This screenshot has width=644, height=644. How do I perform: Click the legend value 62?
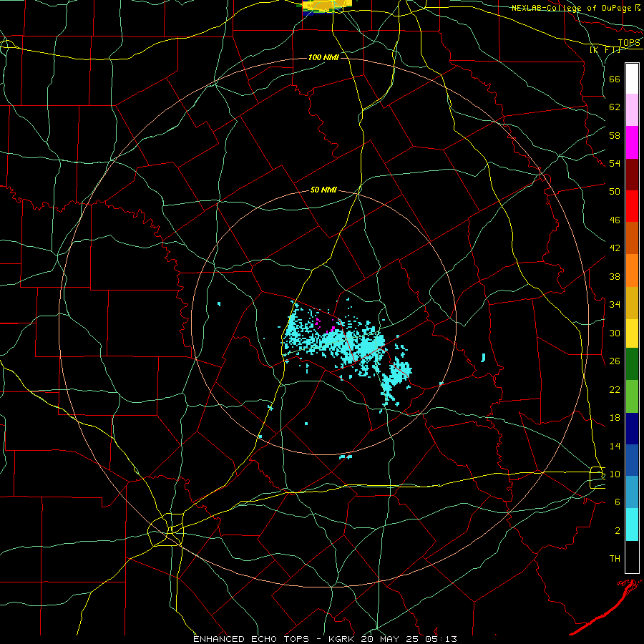(615, 107)
